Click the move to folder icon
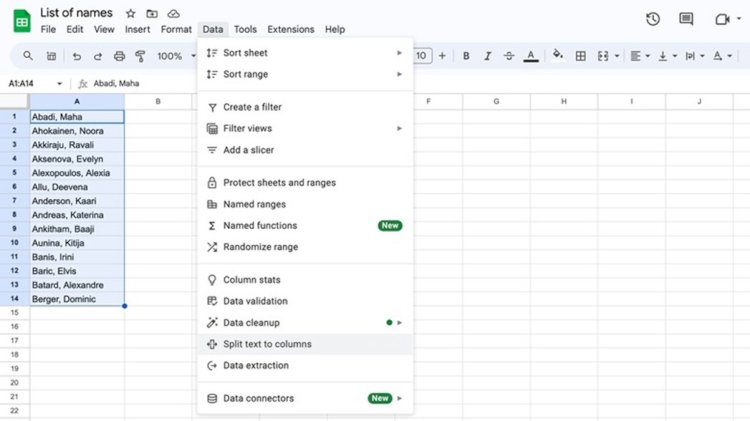 pyautogui.click(x=152, y=13)
